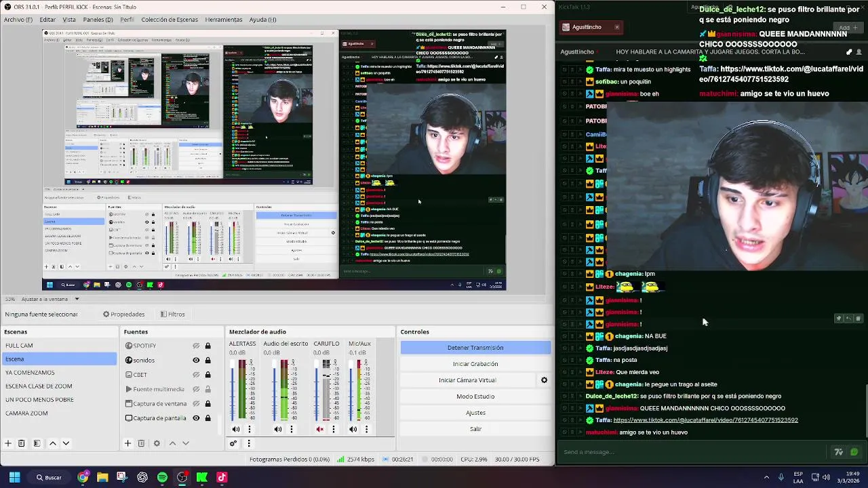Open OBS Studio taskbar icon

(182, 477)
